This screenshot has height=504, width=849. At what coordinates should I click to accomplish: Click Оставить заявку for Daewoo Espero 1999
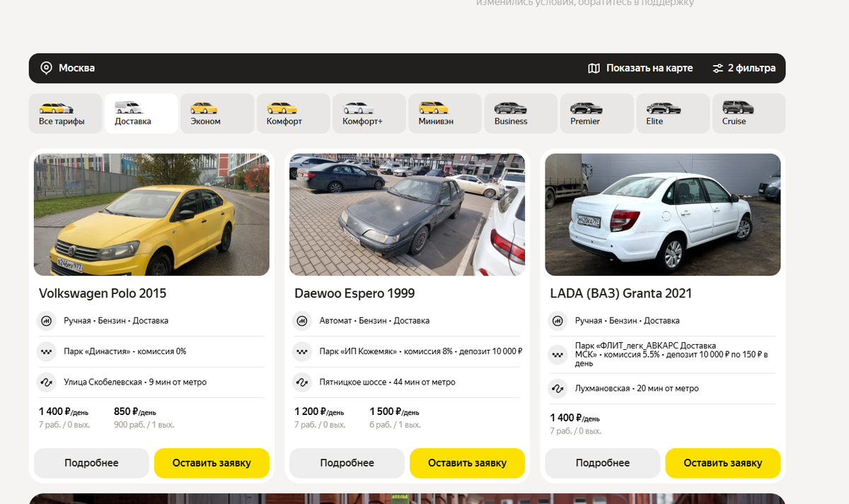[x=467, y=463]
